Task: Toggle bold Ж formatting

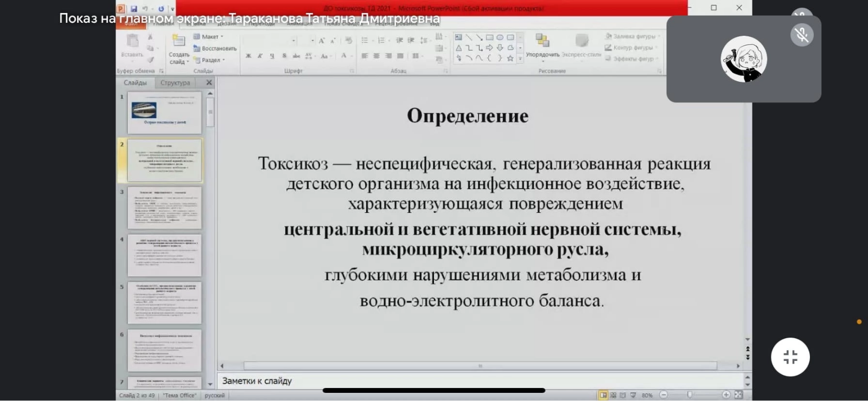Action: coord(248,56)
